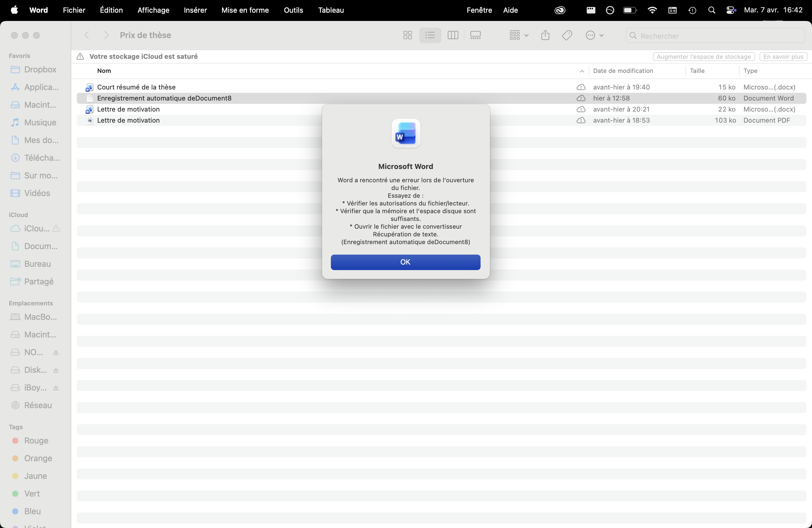The image size is (812, 528).
Task: Click Augmenter l'espace de stockage button
Action: click(703, 57)
